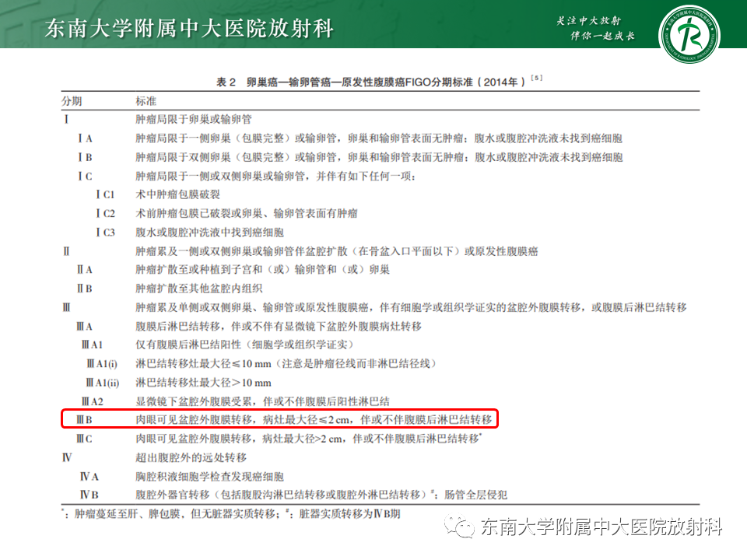Select the stage ⅡB label
The image size is (747, 560).
click(85, 289)
